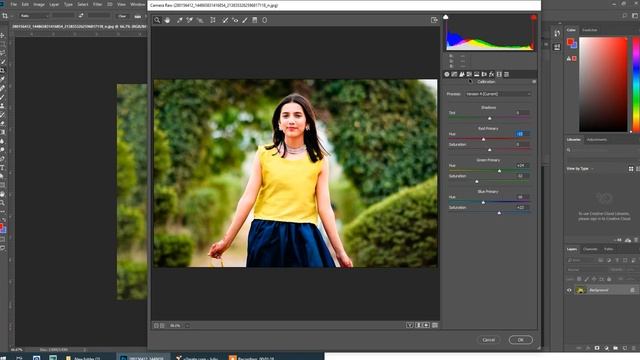The width and height of the screenshot is (640, 360).
Task: Switch to the Paths tab
Action: [x=609, y=249]
